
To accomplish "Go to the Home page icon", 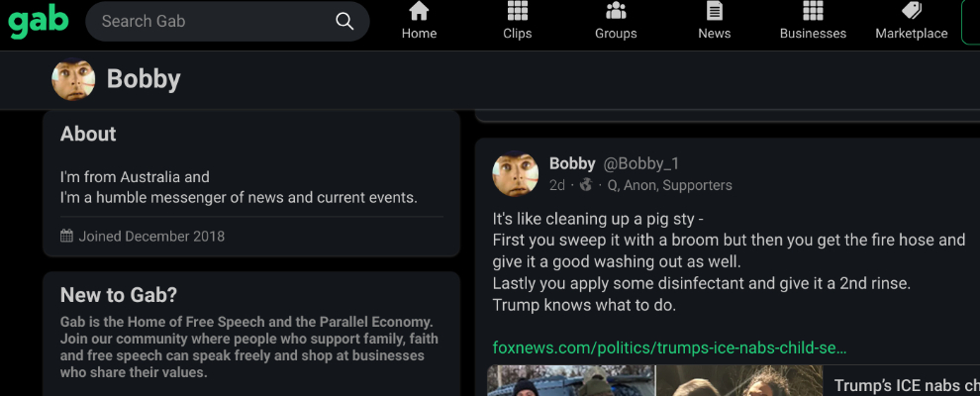I will 419,11.
